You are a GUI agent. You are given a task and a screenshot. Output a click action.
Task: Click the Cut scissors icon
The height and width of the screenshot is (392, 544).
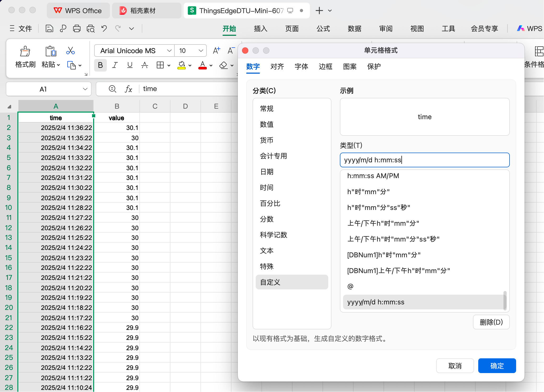click(70, 51)
